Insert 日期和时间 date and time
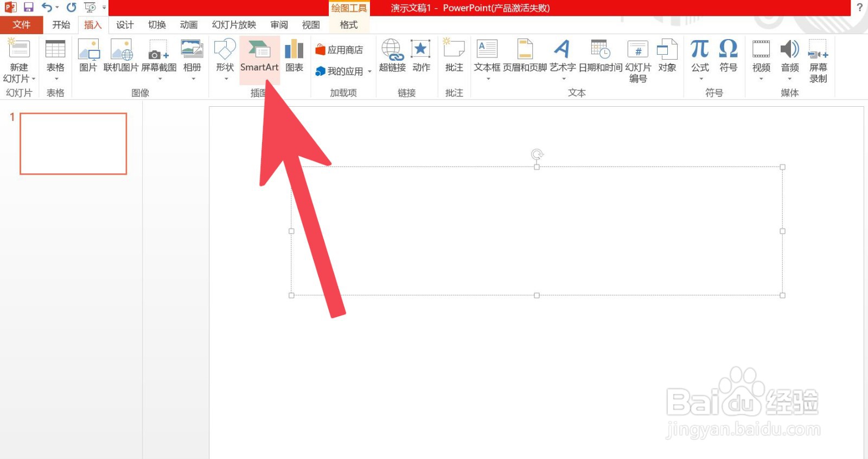 pyautogui.click(x=601, y=56)
